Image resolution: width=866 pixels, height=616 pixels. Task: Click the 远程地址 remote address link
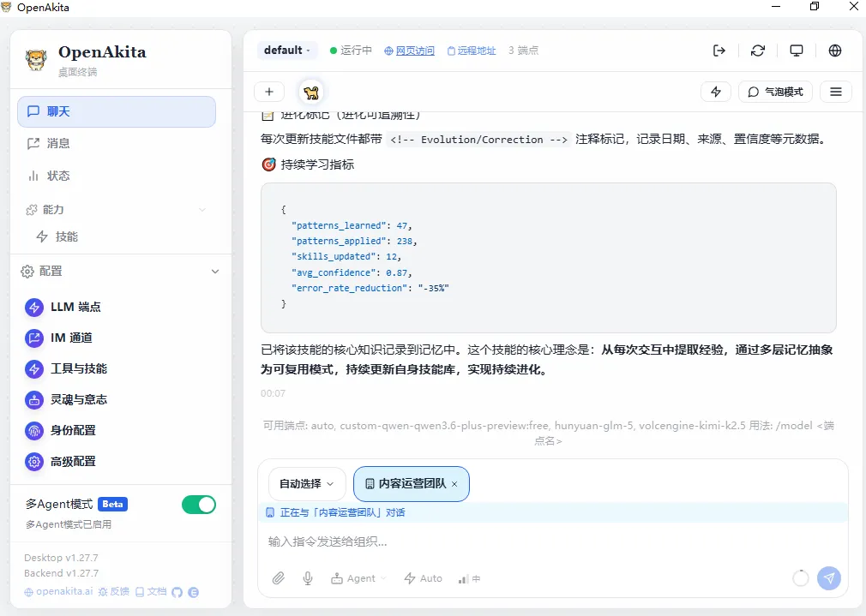(472, 51)
